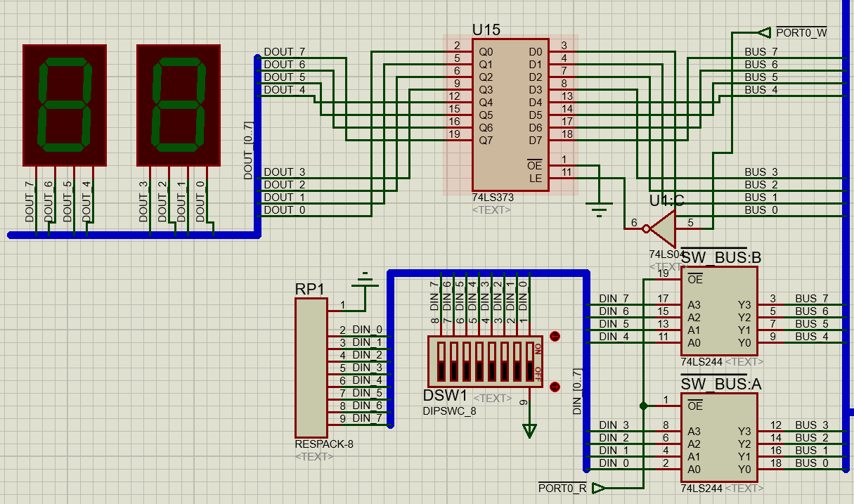
Task: Click the DSW1 reference label
Action: [x=445, y=396]
